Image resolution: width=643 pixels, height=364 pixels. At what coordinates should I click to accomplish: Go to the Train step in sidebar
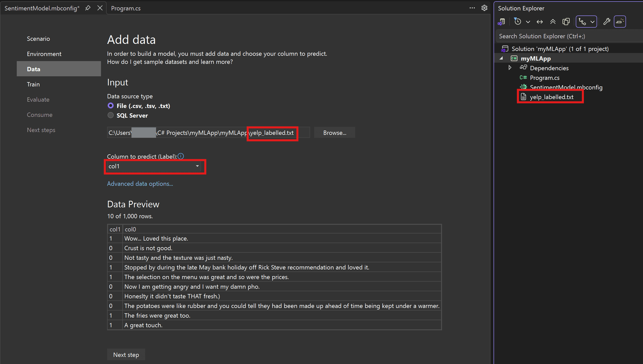[x=33, y=84]
